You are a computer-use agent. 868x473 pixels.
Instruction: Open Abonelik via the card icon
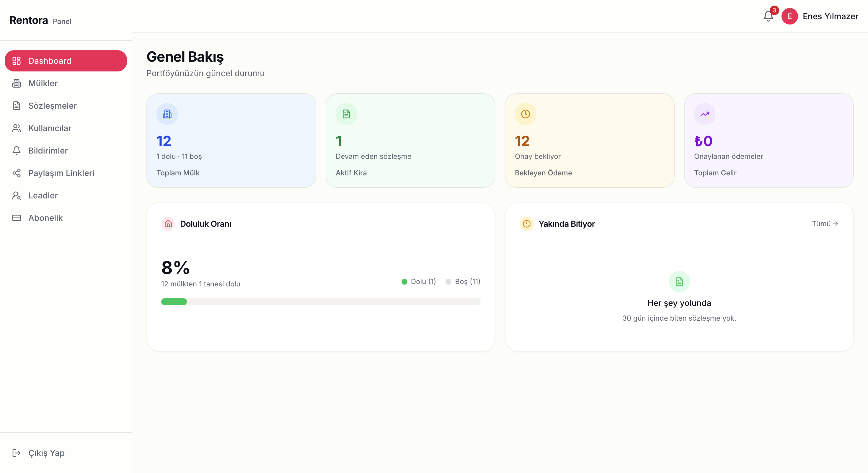[x=17, y=218]
